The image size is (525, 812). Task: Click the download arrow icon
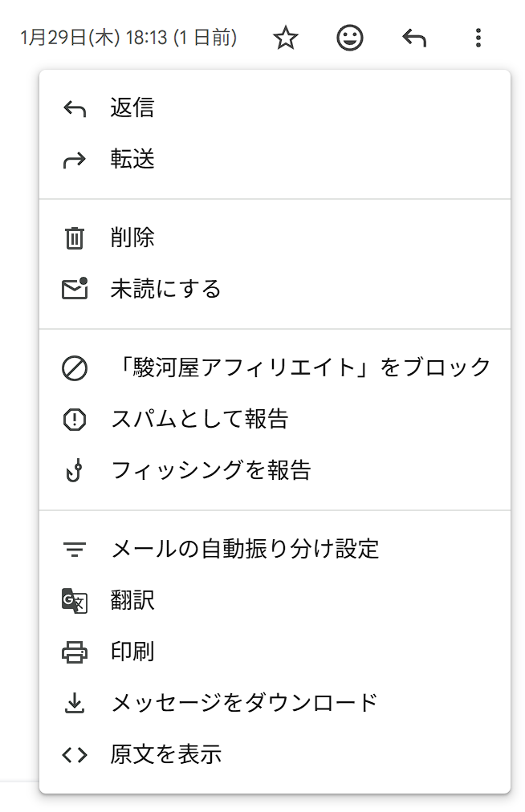click(x=75, y=703)
